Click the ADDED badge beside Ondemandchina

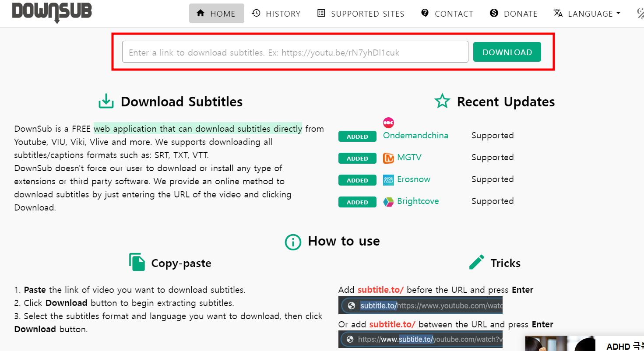coord(357,137)
